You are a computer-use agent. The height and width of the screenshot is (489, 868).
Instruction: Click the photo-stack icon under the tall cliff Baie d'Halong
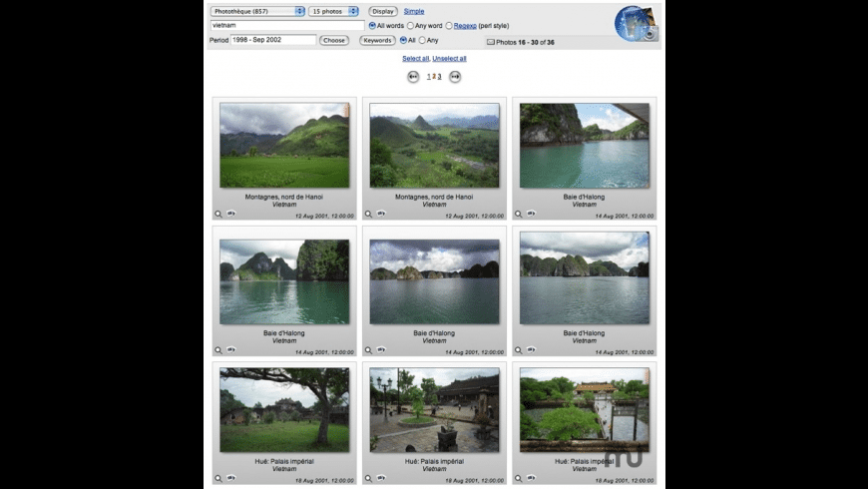tap(230, 349)
